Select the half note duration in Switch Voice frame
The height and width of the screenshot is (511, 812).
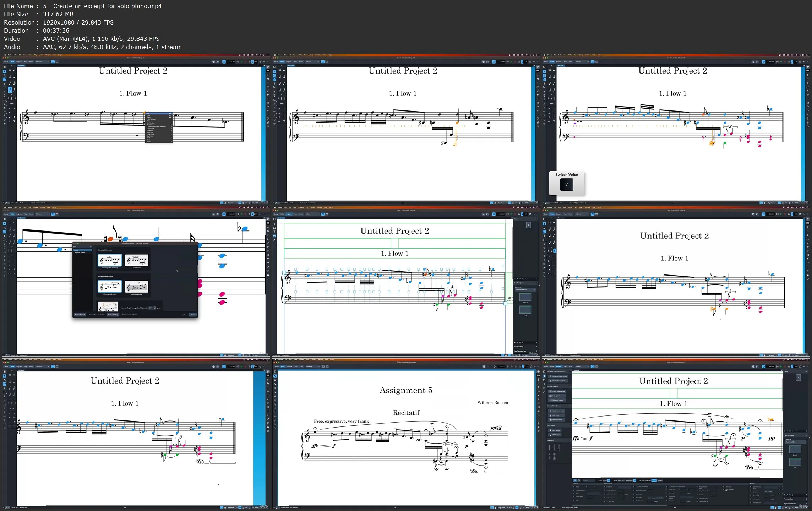(x=550, y=77)
